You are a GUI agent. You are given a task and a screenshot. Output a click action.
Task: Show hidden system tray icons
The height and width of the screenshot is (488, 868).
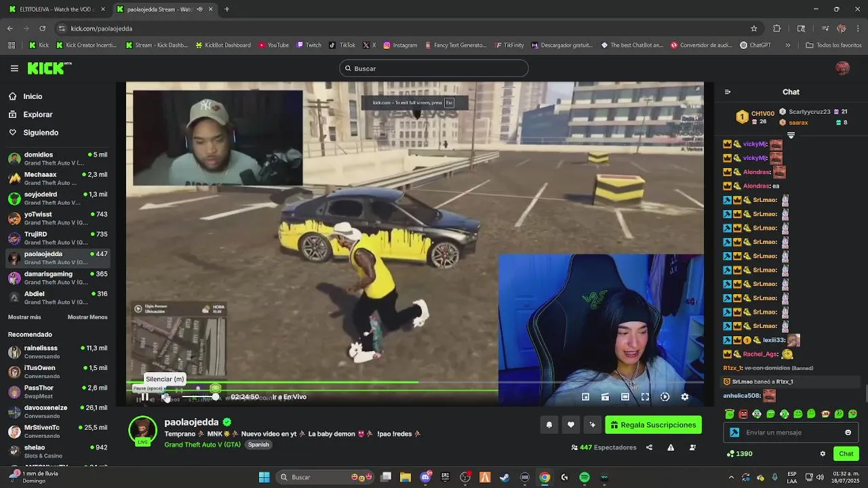pyautogui.click(x=731, y=477)
